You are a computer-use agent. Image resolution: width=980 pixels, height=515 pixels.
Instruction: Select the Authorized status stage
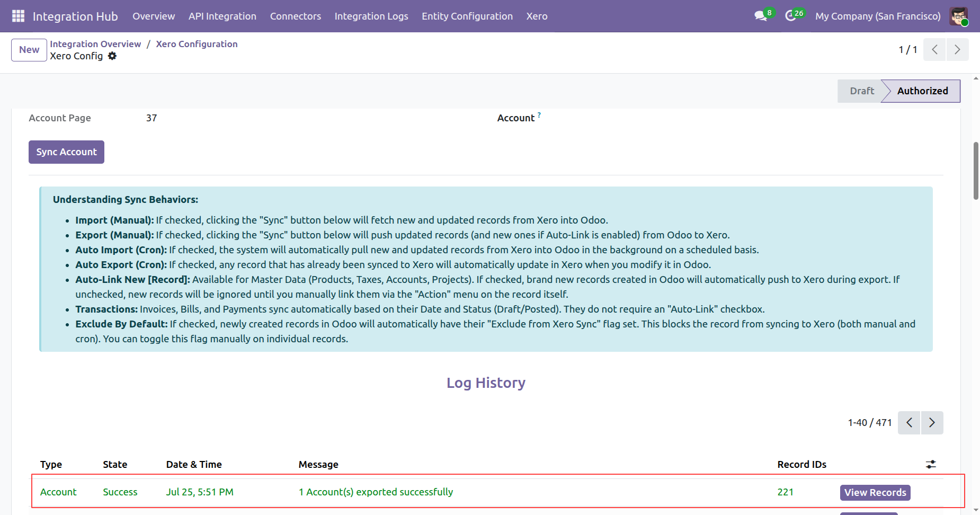click(922, 91)
